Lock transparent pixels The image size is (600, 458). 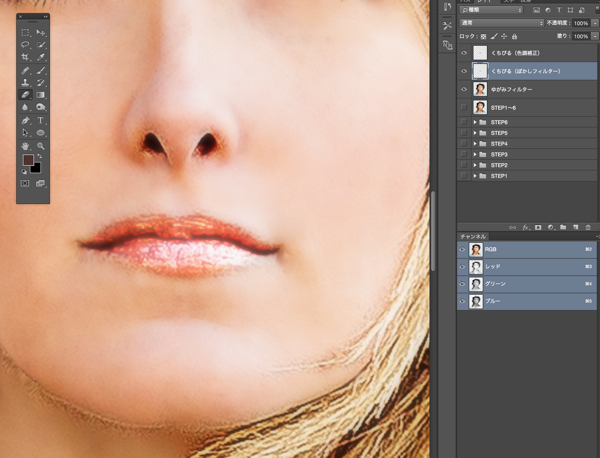click(x=484, y=36)
